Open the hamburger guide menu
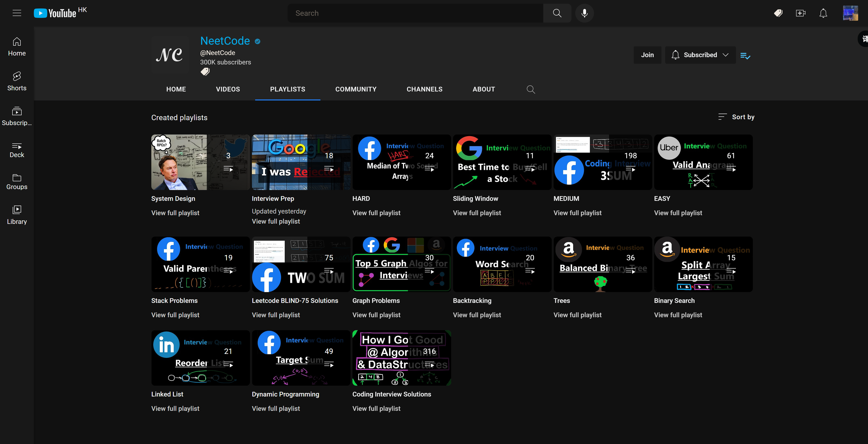Image resolution: width=868 pixels, height=444 pixels. click(17, 13)
